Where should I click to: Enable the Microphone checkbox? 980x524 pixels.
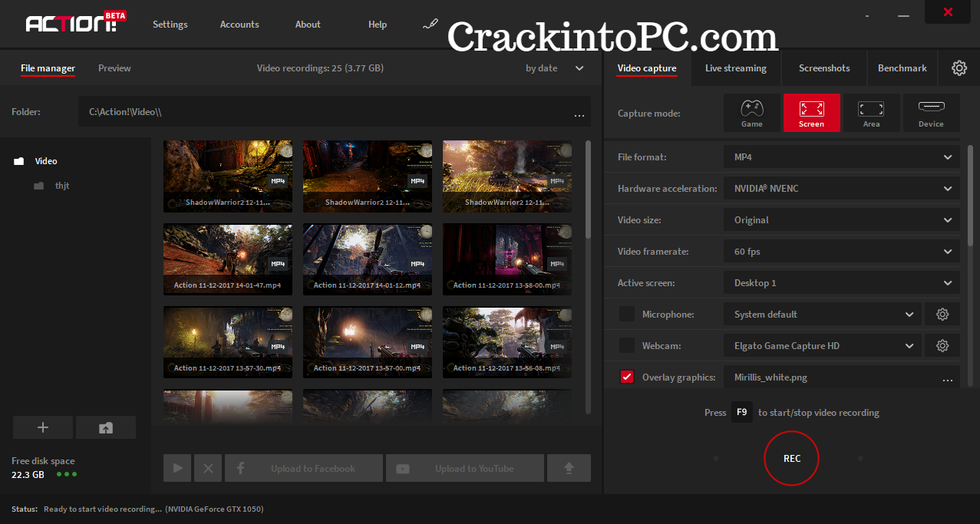[627, 314]
